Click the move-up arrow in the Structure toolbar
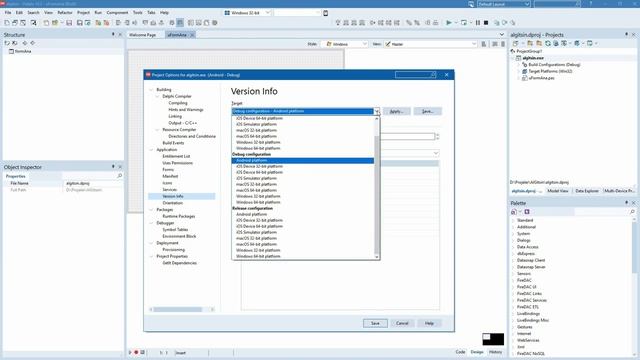The image size is (640, 360). point(25,43)
